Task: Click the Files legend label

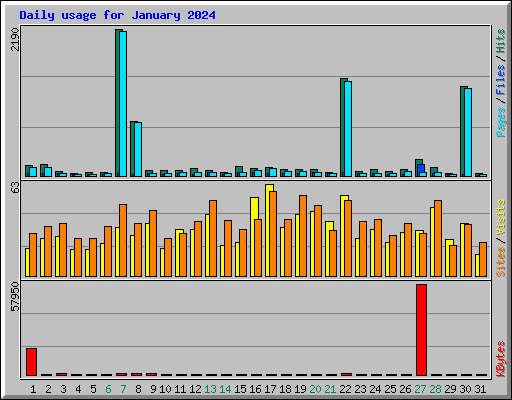Action: (501, 80)
